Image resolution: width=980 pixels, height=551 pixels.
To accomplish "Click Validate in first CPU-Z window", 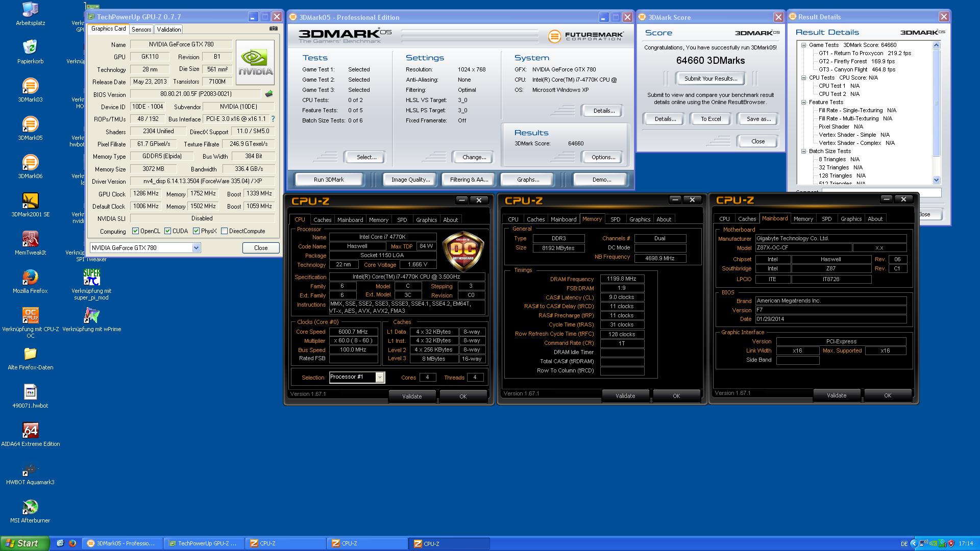I will (x=412, y=396).
